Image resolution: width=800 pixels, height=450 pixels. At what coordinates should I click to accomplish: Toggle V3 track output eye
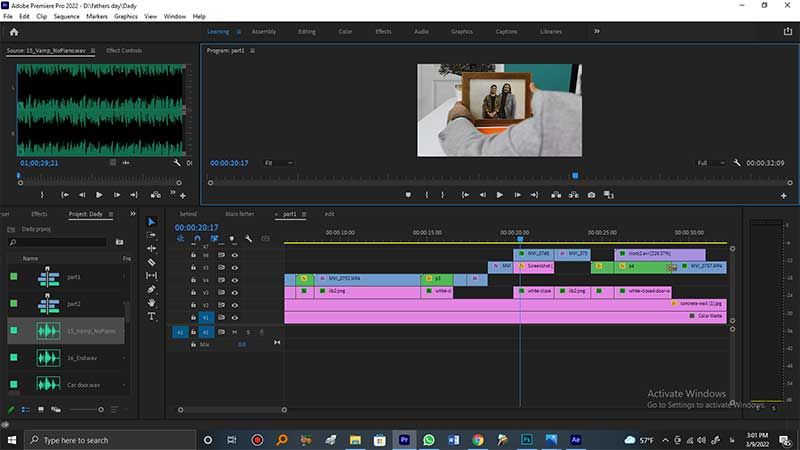coord(235,292)
